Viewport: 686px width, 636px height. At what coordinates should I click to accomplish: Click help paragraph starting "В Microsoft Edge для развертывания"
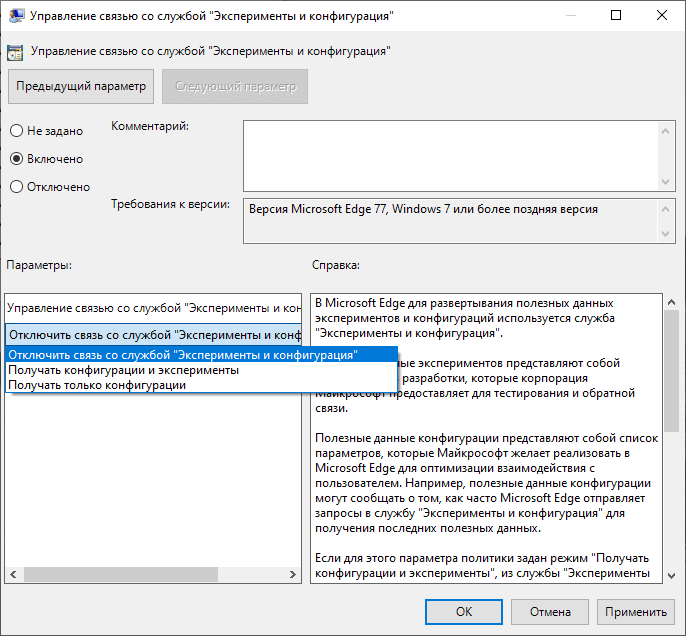(x=465, y=318)
